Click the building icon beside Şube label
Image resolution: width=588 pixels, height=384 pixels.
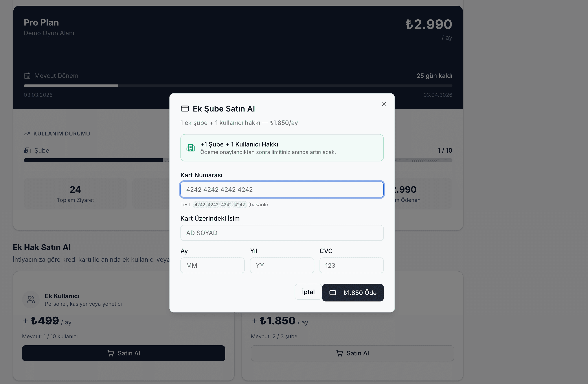point(27,150)
